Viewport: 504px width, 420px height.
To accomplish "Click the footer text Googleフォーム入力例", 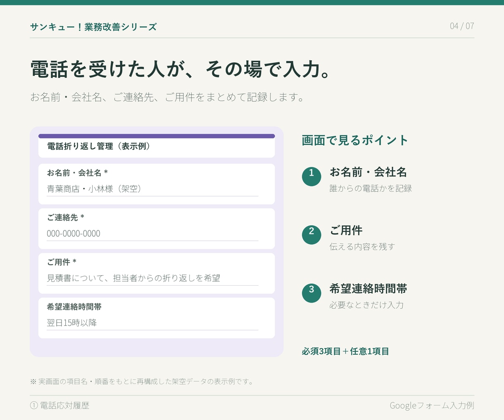I will tap(432, 406).
